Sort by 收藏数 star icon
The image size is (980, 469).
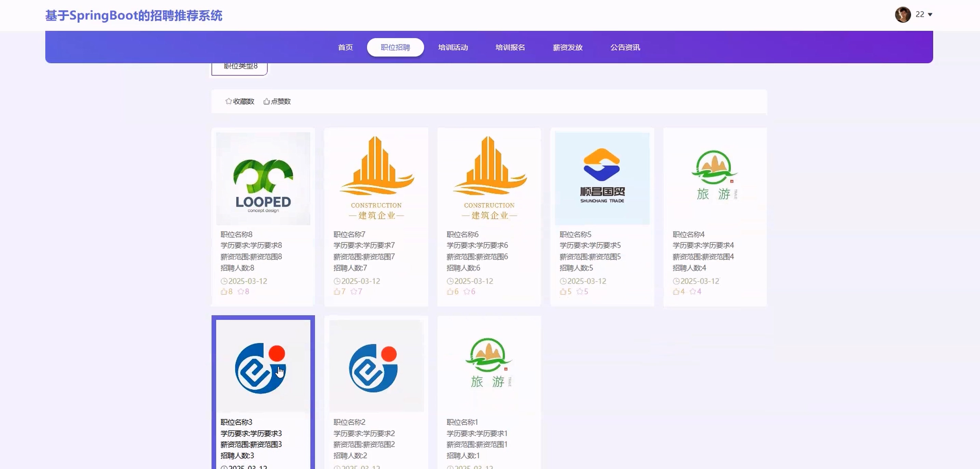(x=229, y=101)
